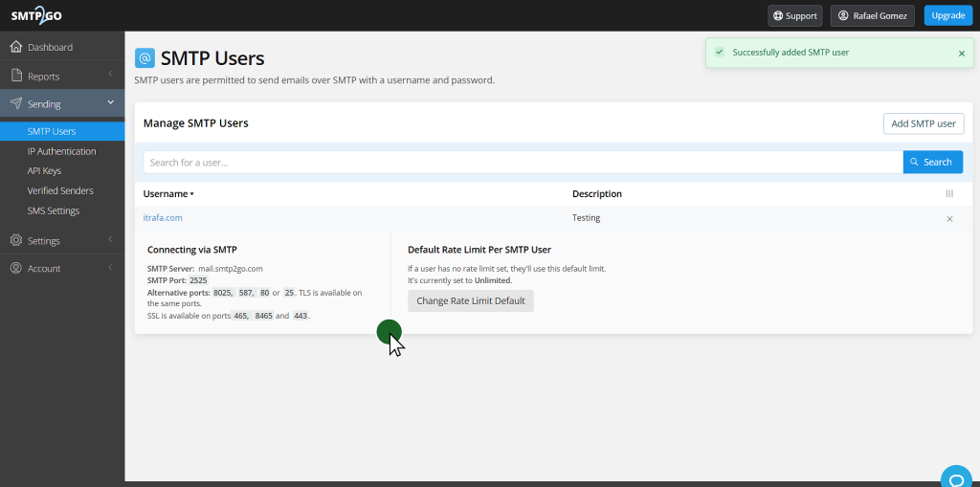Image resolution: width=980 pixels, height=487 pixels.
Task: Click the Dashboard home icon
Action: (x=16, y=47)
